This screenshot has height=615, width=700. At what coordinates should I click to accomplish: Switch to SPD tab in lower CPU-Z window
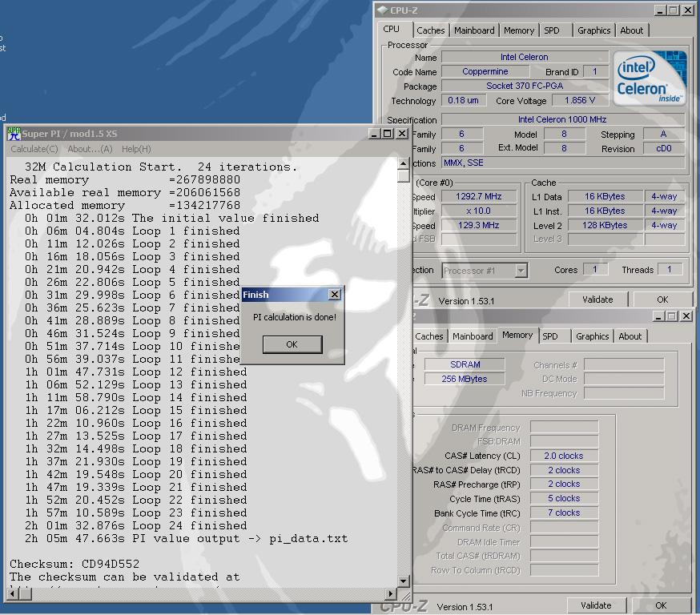[x=550, y=336]
